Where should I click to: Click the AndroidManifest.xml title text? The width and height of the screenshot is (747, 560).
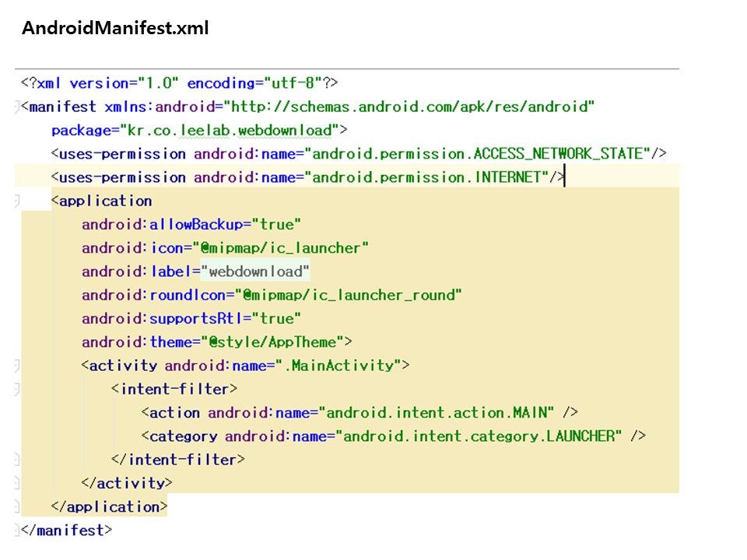[115, 29]
